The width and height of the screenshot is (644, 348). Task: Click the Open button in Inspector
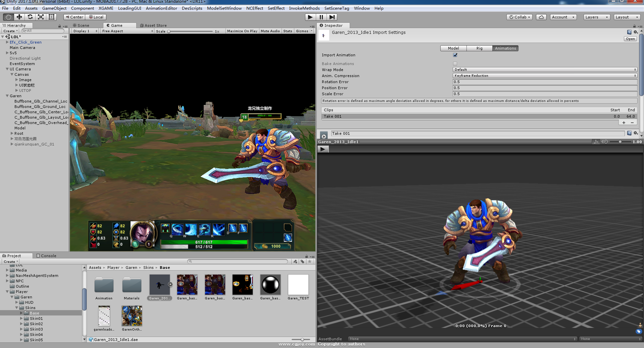(630, 39)
